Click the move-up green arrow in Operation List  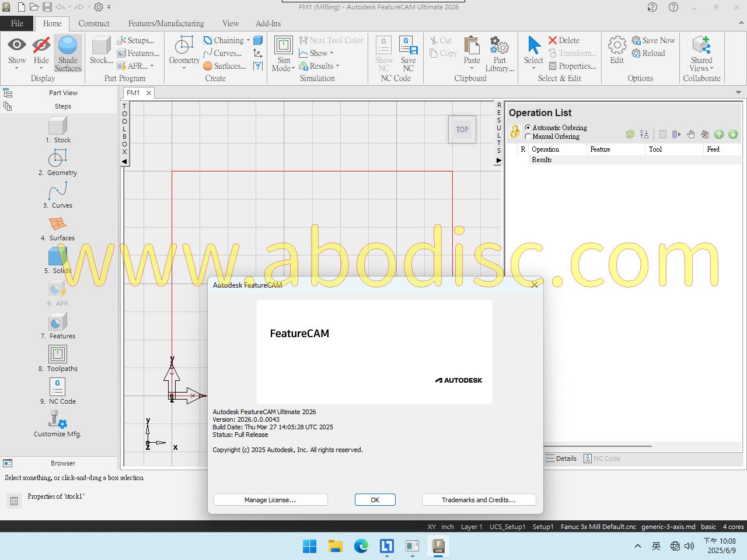[719, 134]
